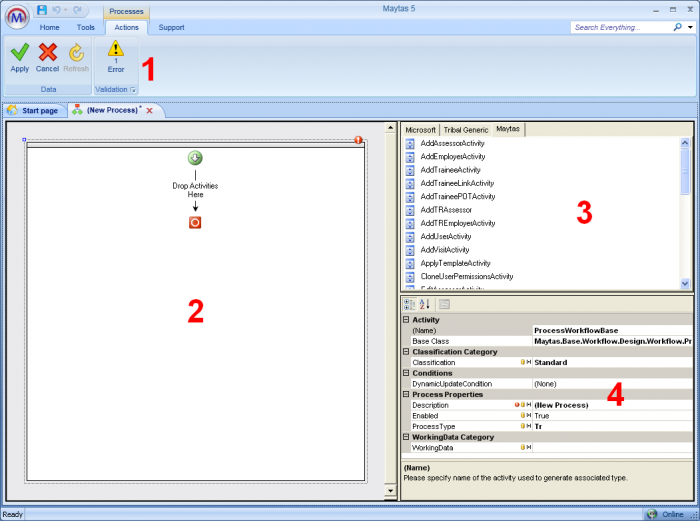Viewport: 700px width, 521px height.
Task: Sort properties alphabetically
Action: coord(425,304)
